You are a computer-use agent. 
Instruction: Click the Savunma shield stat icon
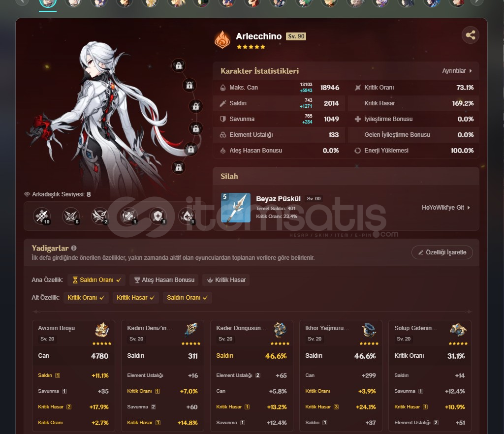coord(223,119)
